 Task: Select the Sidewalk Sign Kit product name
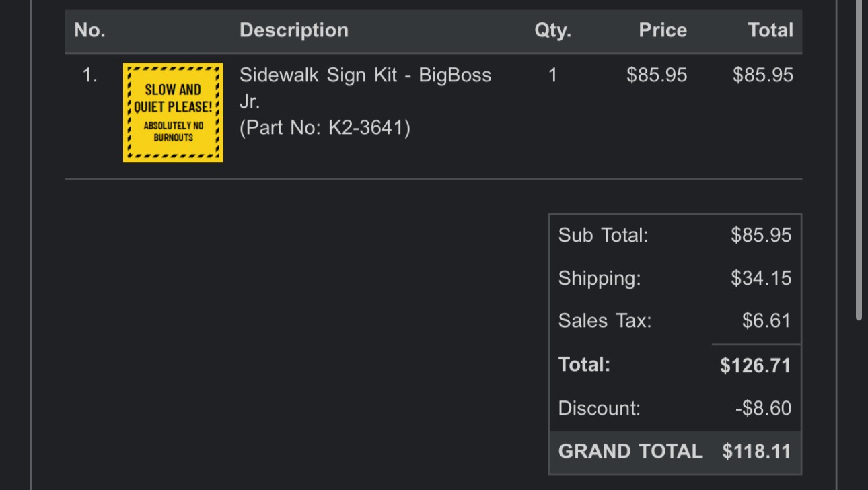[x=365, y=88]
